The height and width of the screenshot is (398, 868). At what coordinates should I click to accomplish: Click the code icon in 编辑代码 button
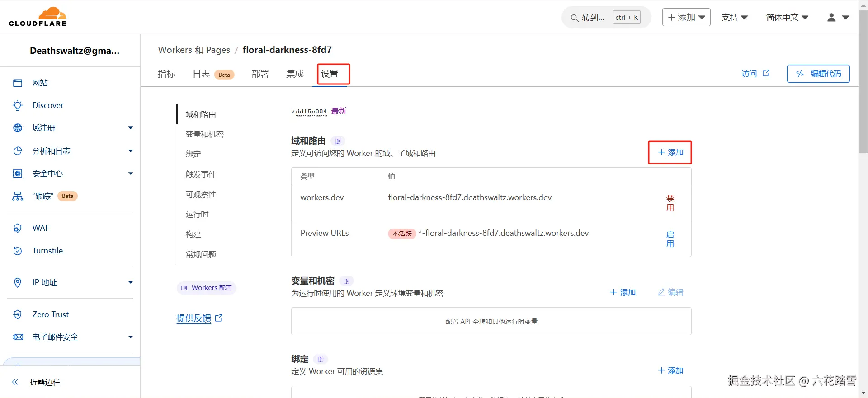pyautogui.click(x=800, y=74)
